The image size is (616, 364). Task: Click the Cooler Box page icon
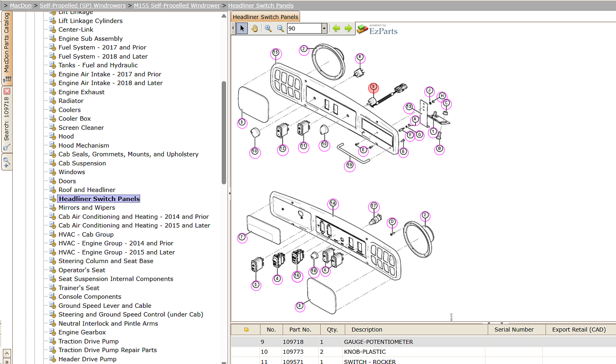coord(53,119)
